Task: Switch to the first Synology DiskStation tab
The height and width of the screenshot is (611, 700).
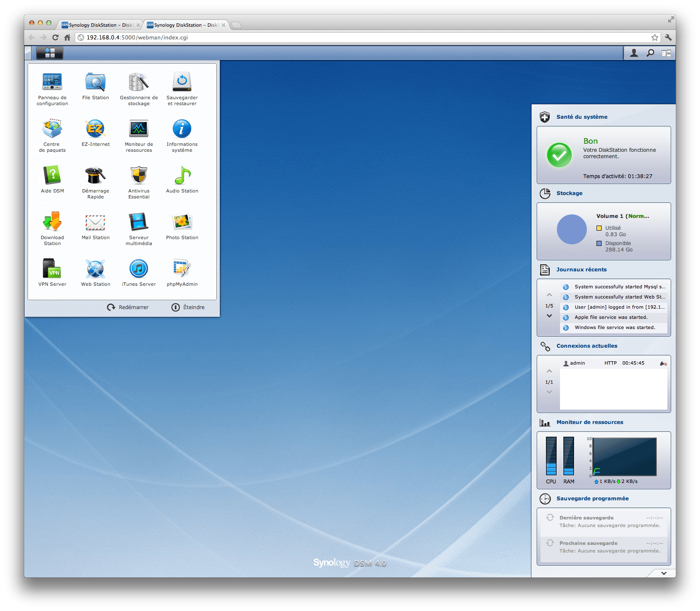Action: coord(100,25)
